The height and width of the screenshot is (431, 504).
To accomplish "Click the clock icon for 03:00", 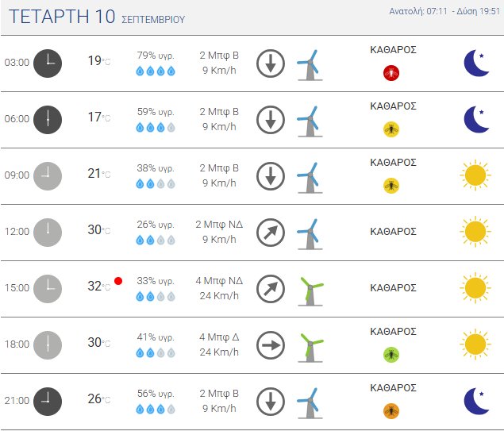I will tap(48, 63).
